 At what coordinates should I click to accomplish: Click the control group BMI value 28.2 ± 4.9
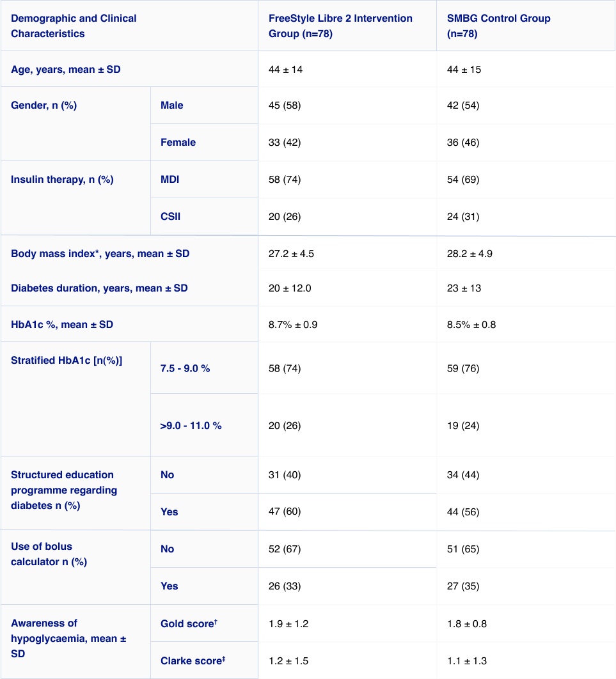pyautogui.click(x=470, y=253)
